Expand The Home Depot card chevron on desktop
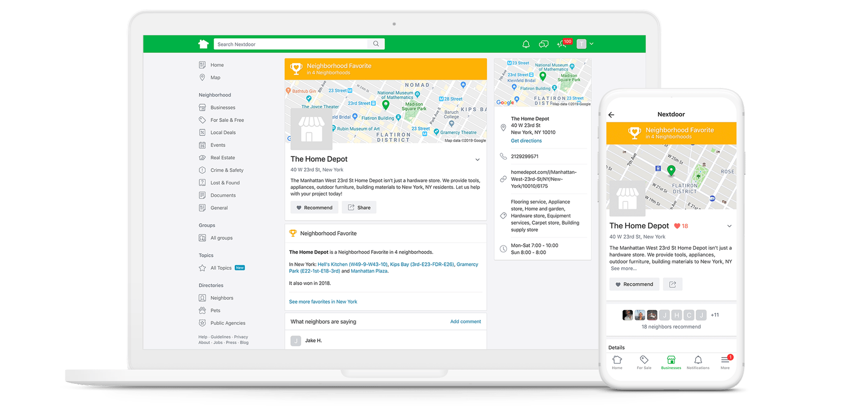 477,160
